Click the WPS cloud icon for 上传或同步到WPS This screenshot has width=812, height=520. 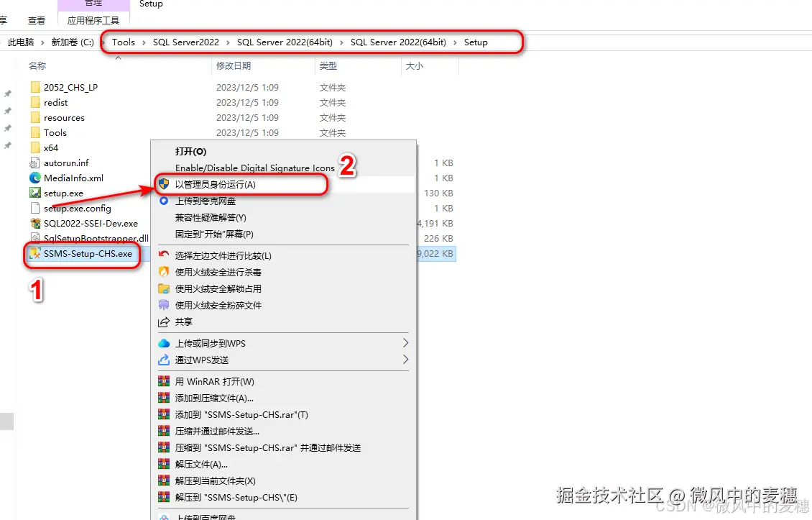[165, 343]
